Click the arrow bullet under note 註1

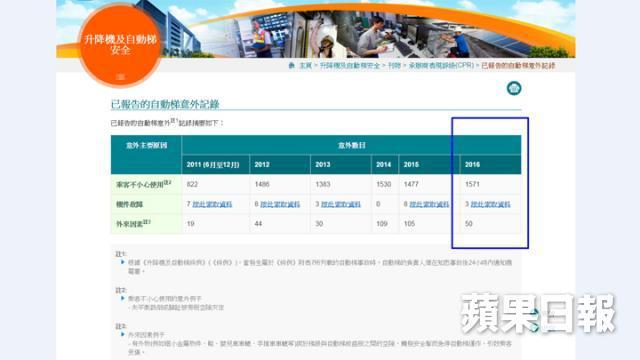point(123,262)
